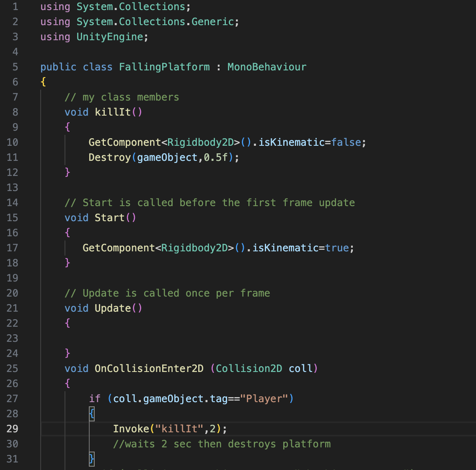Click the Collision2D parameter type
The image size is (476, 470).
click(249, 369)
